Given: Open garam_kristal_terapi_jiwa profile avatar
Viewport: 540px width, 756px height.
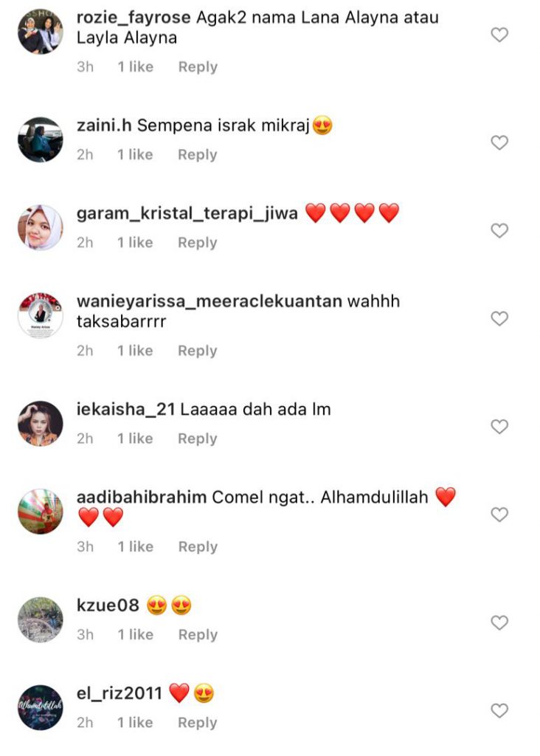Looking at the screenshot, I should [41, 227].
